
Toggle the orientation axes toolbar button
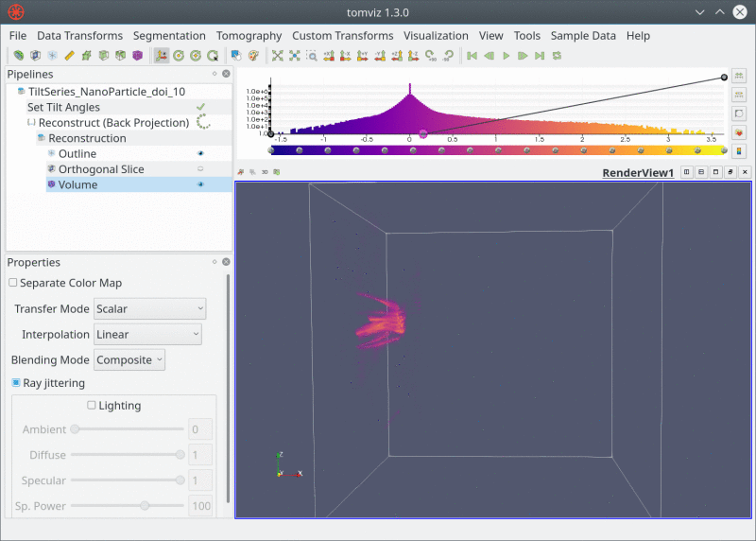(x=161, y=56)
